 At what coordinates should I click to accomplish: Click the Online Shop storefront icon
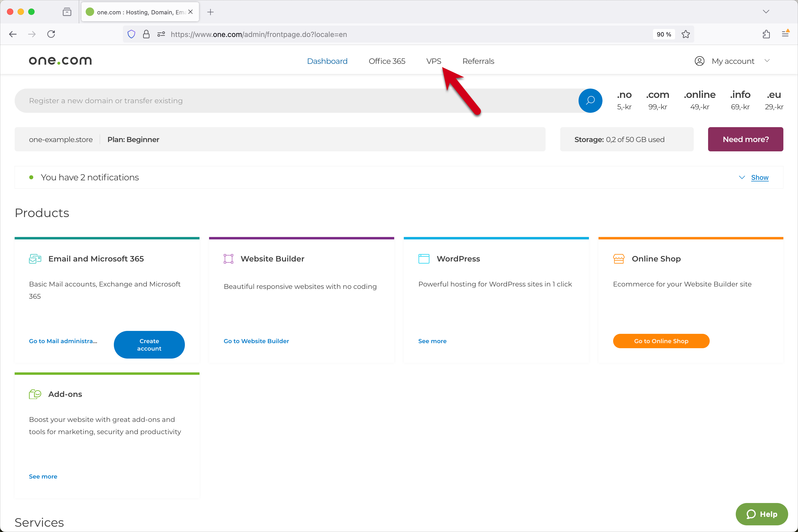pyautogui.click(x=618, y=259)
